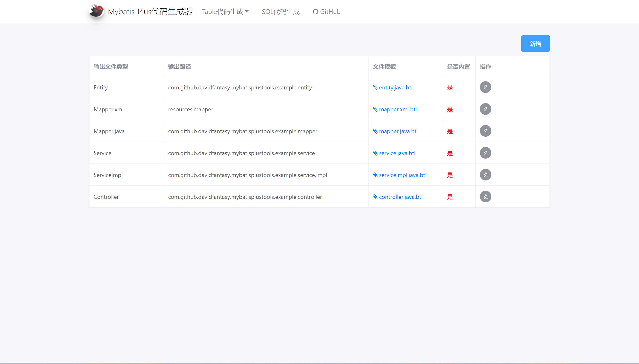Edit the Mapper.xml output config
The height and width of the screenshot is (364, 639).
click(x=485, y=109)
